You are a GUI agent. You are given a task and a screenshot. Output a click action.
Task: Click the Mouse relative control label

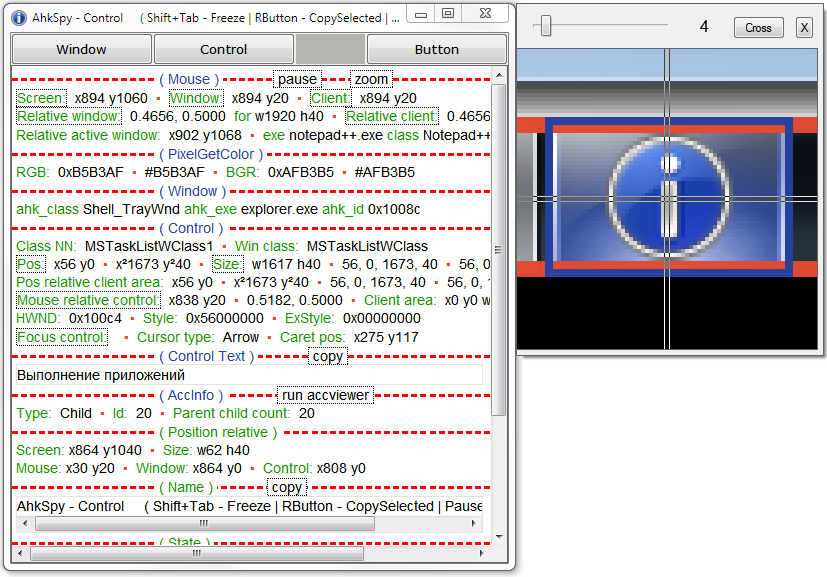click(88, 300)
